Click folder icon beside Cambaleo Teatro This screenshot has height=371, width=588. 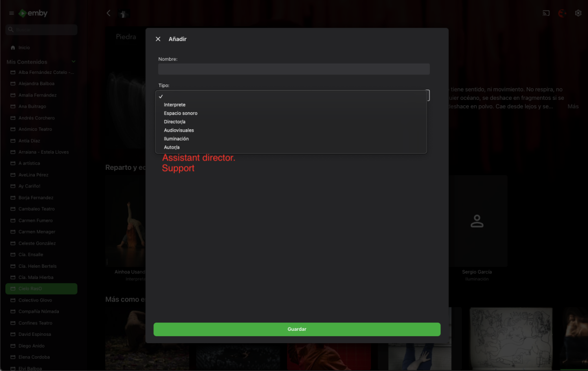tap(13, 209)
